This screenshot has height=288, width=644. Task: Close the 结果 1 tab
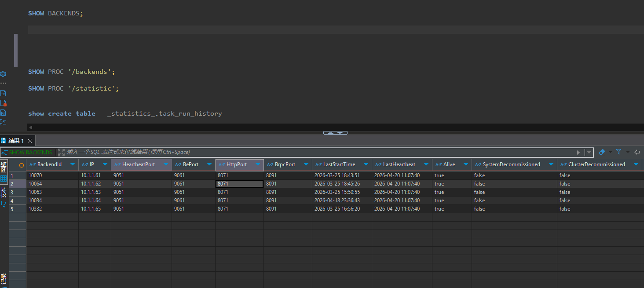[29, 141]
